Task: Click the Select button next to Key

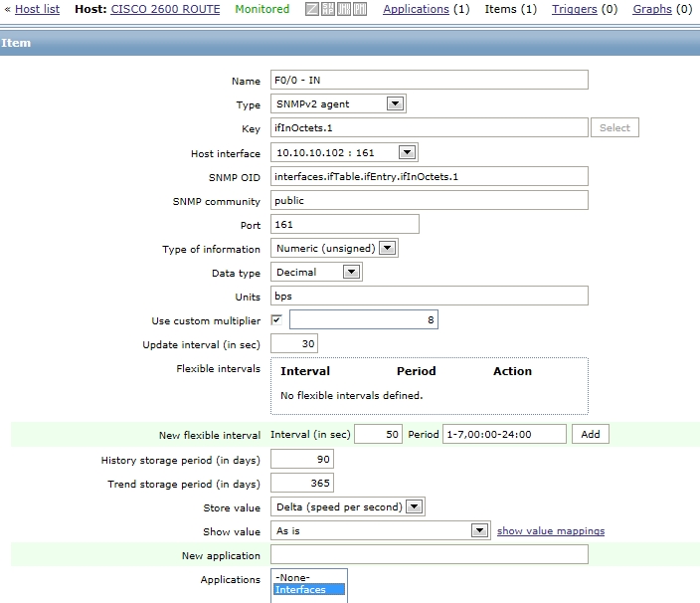Action: tap(614, 127)
